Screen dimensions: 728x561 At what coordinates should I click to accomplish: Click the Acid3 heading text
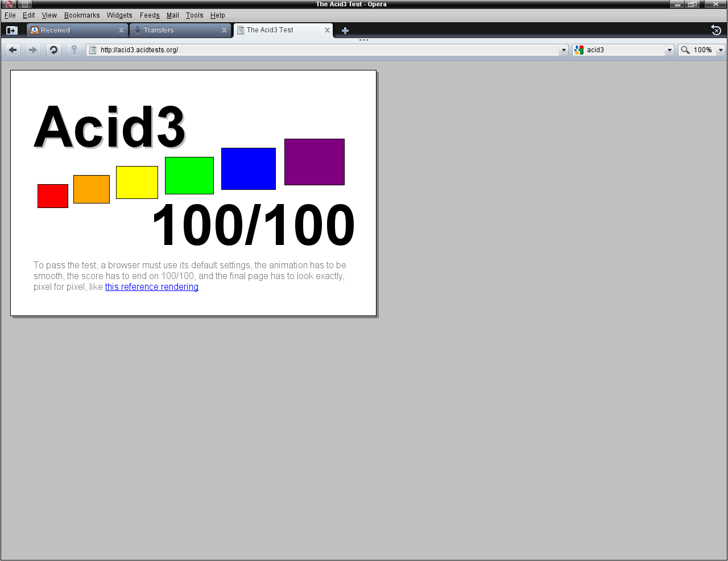click(x=110, y=127)
